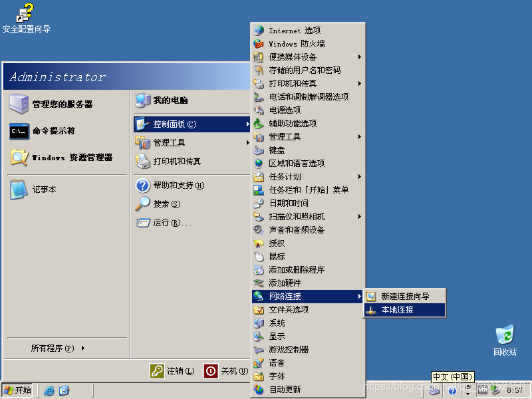The width and height of the screenshot is (532, 399).
Task: Click the 键盘 keyboard icon
Action: tap(259, 150)
